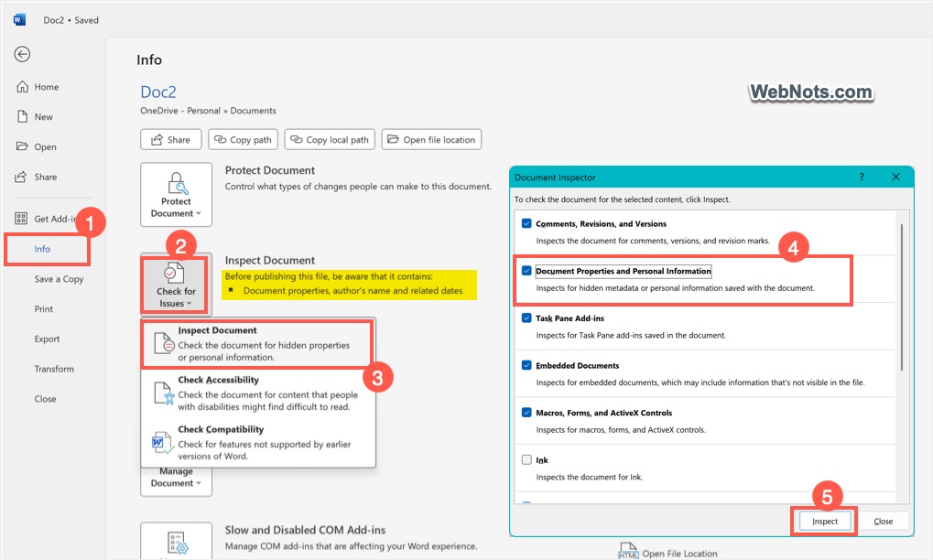Select Export in the sidebar
Viewport: 933px width, 560px height.
point(47,339)
